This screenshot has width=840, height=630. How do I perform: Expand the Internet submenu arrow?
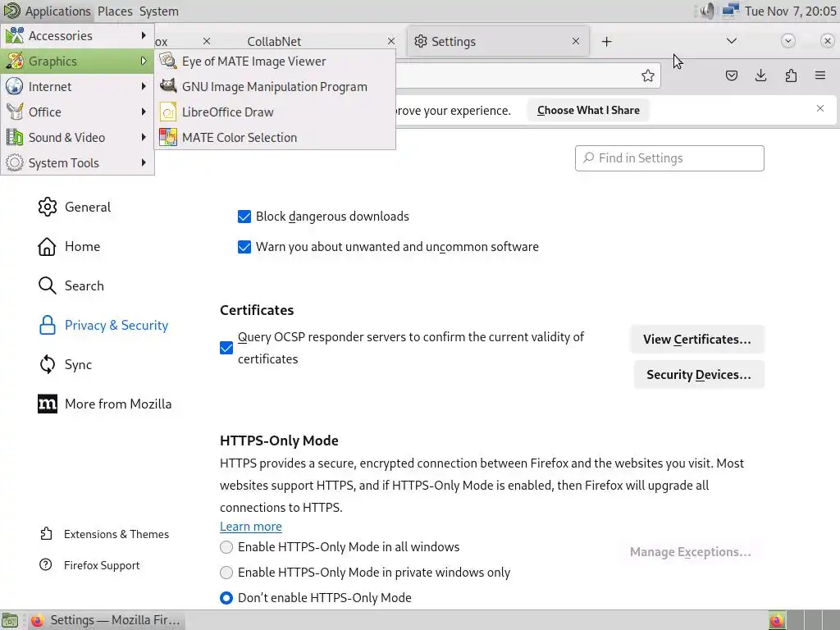point(143,86)
